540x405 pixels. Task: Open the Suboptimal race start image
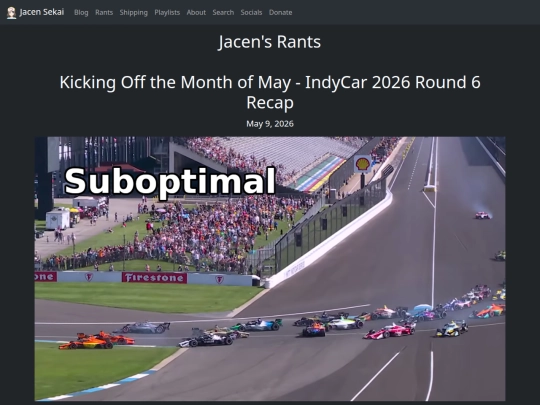[x=270, y=269]
